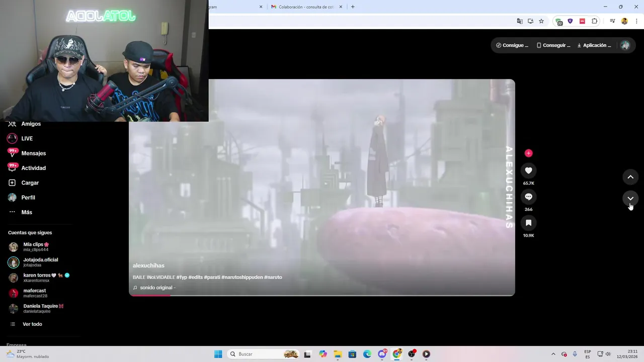Click the Aplicación download button
Viewport: 644px width, 362px height.
[594, 45]
